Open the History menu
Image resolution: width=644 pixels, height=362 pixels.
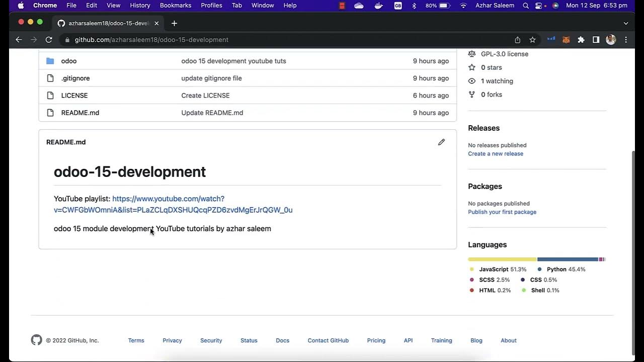140,6
